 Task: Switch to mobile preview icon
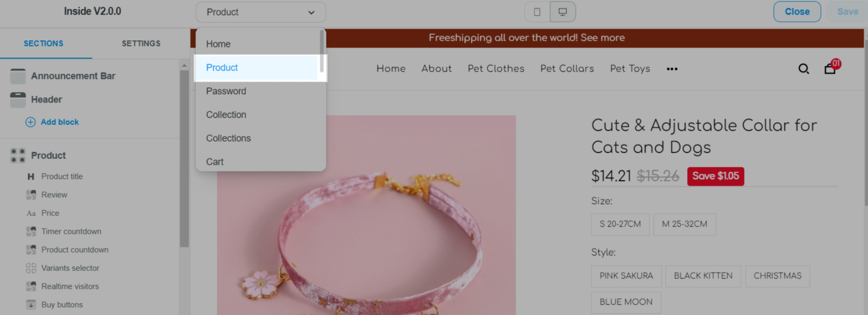[537, 12]
